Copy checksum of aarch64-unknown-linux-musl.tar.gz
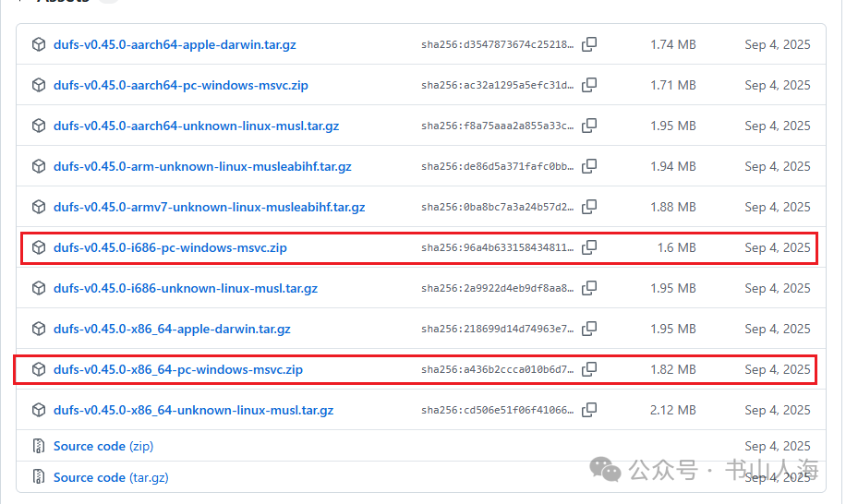Viewport: 846px width, 504px height. point(589,126)
